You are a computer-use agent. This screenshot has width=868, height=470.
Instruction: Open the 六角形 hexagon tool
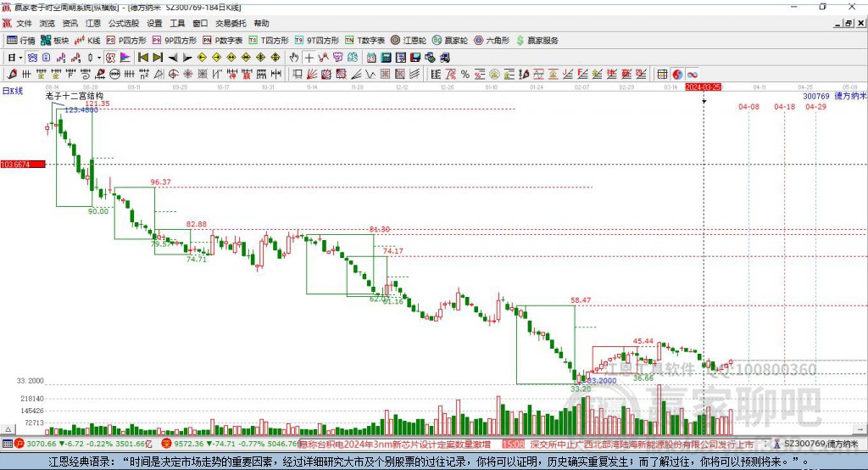492,41
